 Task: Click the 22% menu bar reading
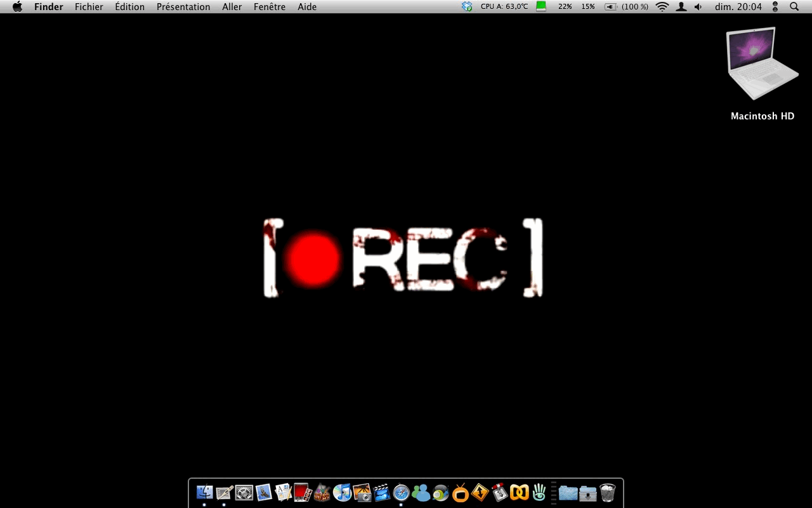(x=565, y=6)
